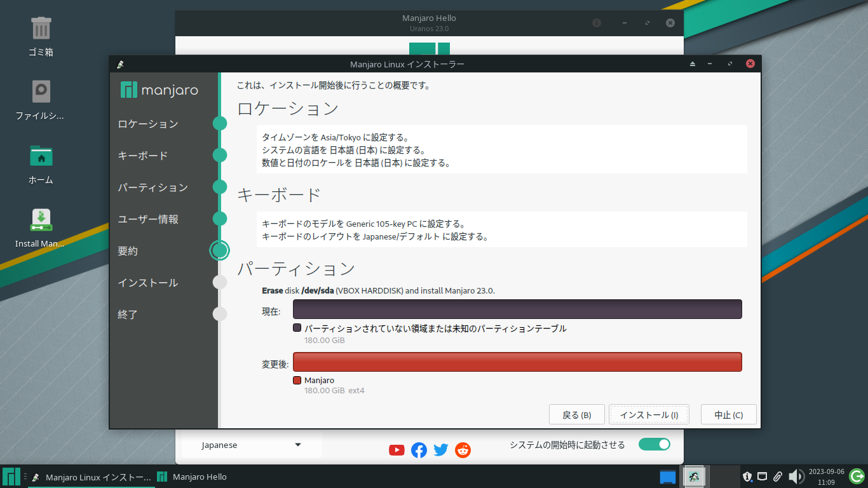Click the intro text これは、インストール開始後に行うことの概要です。
868x488 pixels.
coord(334,85)
